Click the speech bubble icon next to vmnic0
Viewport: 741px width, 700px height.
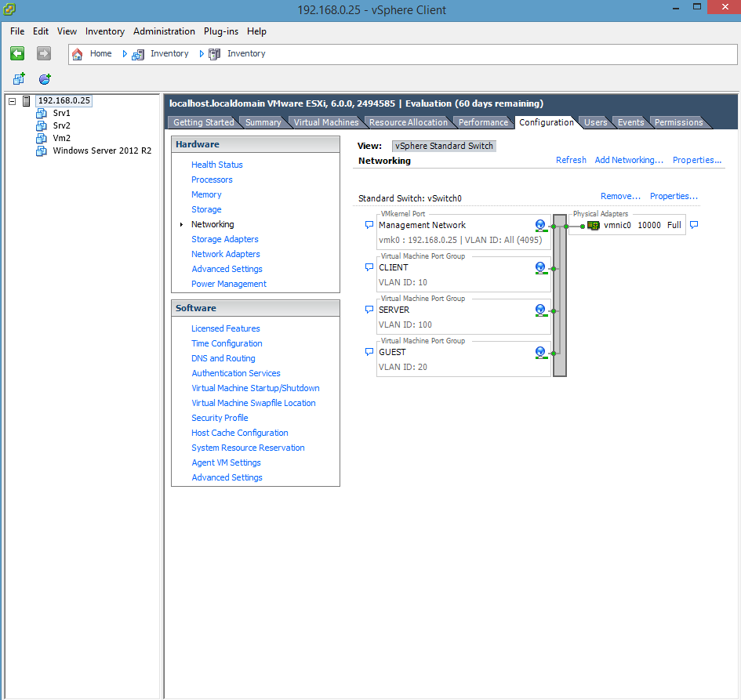tap(694, 225)
